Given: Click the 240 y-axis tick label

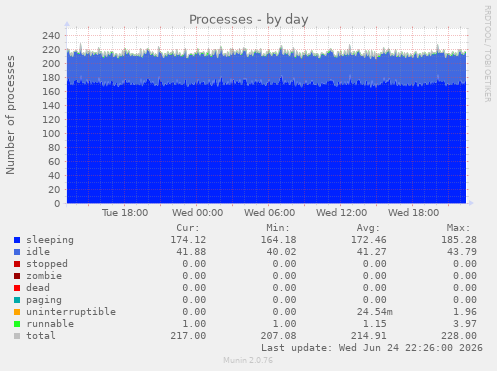Looking at the screenshot, I should [x=51, y=36].
